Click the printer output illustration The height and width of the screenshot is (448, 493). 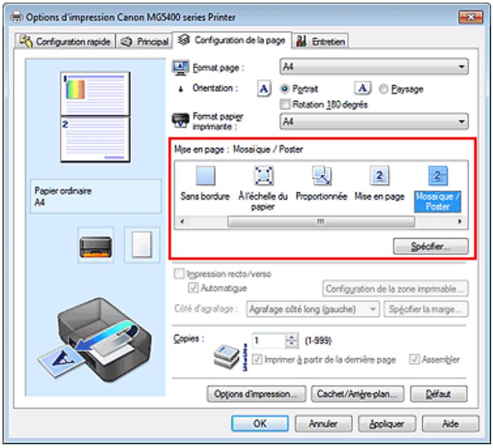95,339
